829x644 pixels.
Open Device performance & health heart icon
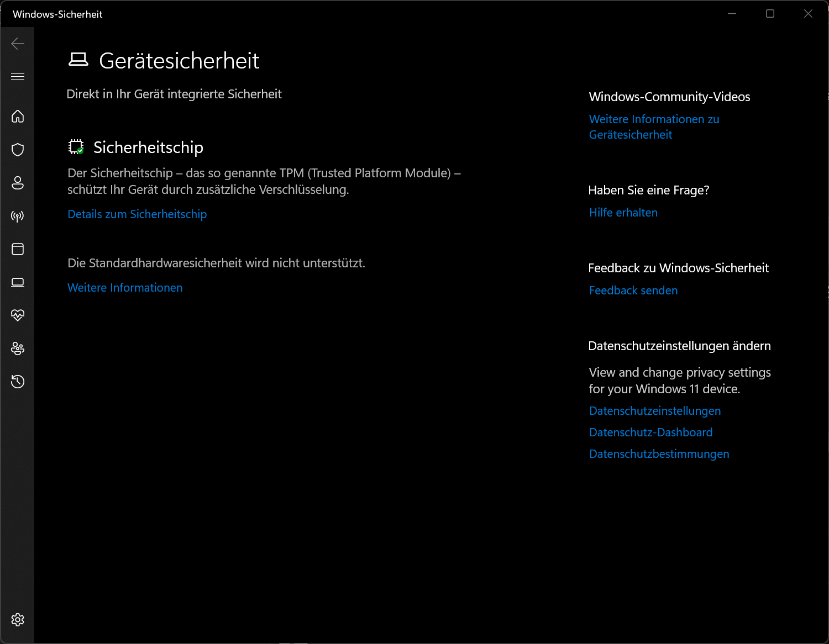(18, 315)
